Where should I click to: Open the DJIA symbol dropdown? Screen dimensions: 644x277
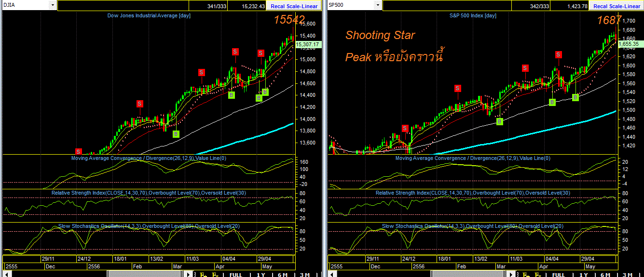click(x=52, y=6)
